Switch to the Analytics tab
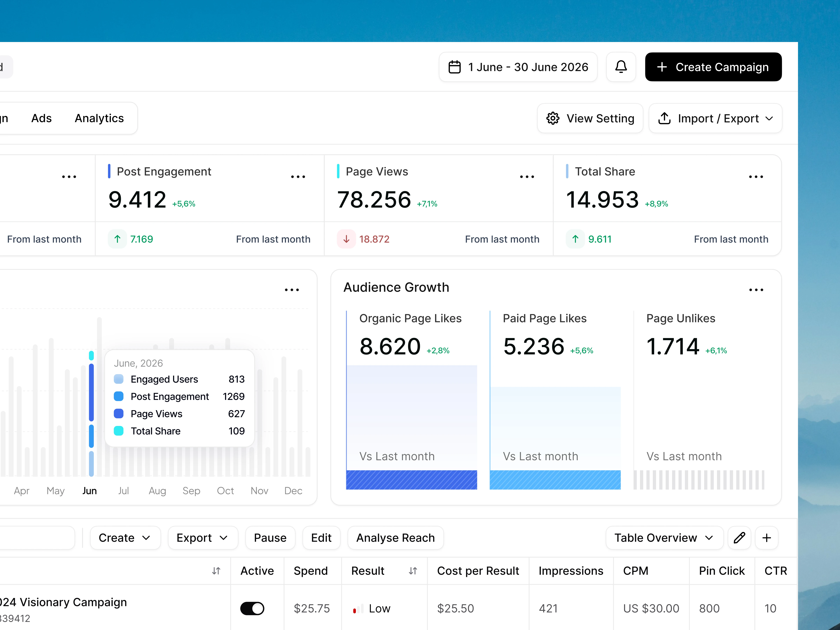The height and width of the screenshot is (630, 840). (99, 118)
